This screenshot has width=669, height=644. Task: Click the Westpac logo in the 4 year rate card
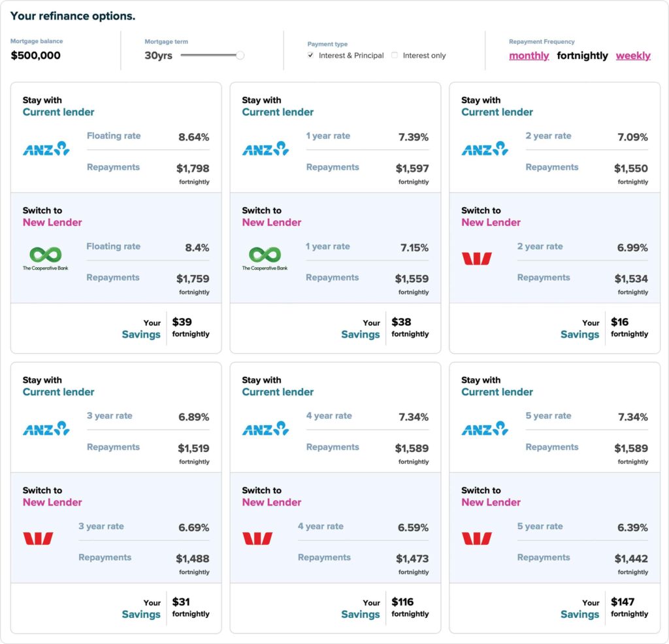[x=257, y=538]
